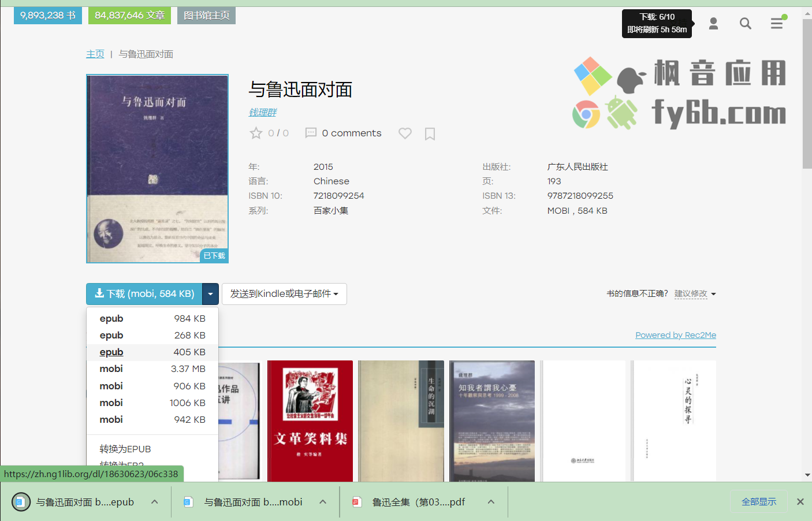Viewport: 812px width, 521px height.
Task: Open author 钱理群 link
Action: (263, 113)
